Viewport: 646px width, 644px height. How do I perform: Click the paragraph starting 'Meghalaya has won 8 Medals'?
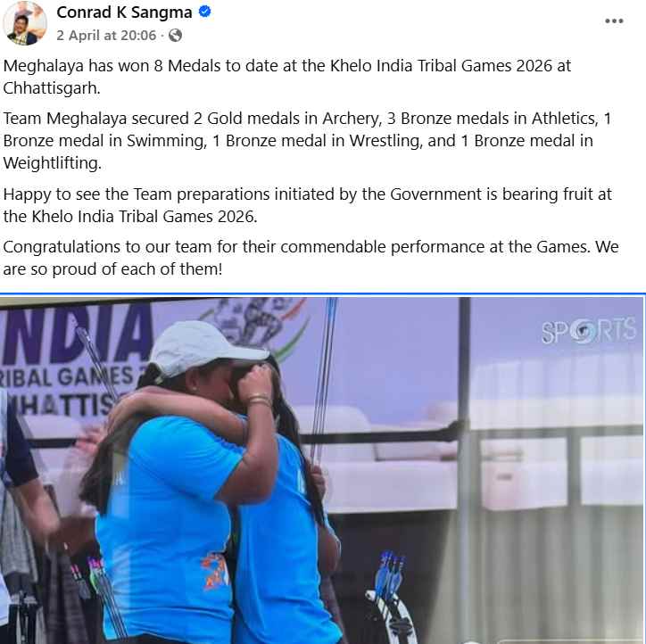point(286,77)
